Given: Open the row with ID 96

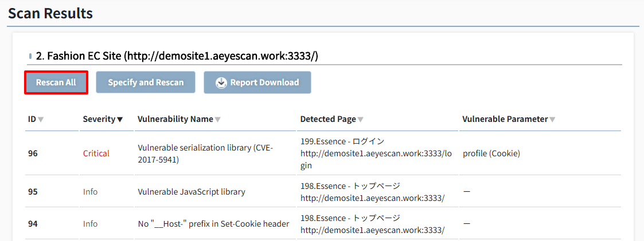Looking at the screenshot, I should pyautogui.click(x=323, y=153).
